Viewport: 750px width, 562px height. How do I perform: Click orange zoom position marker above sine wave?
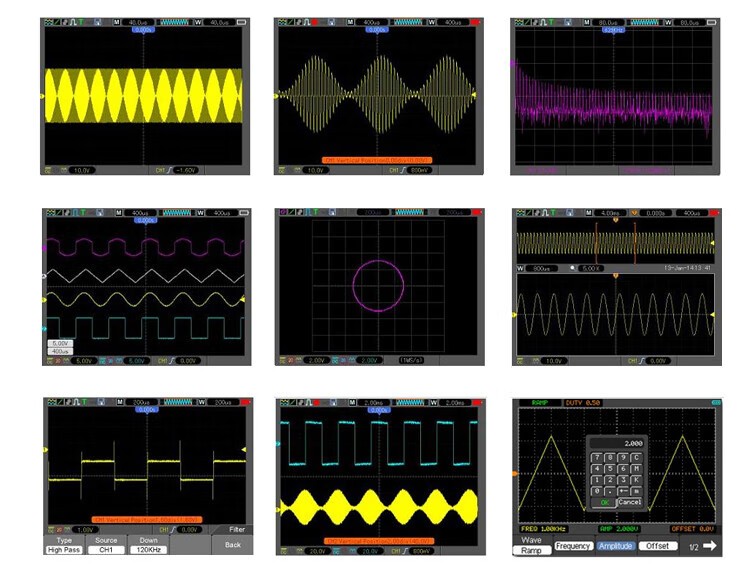click(615, 276)
